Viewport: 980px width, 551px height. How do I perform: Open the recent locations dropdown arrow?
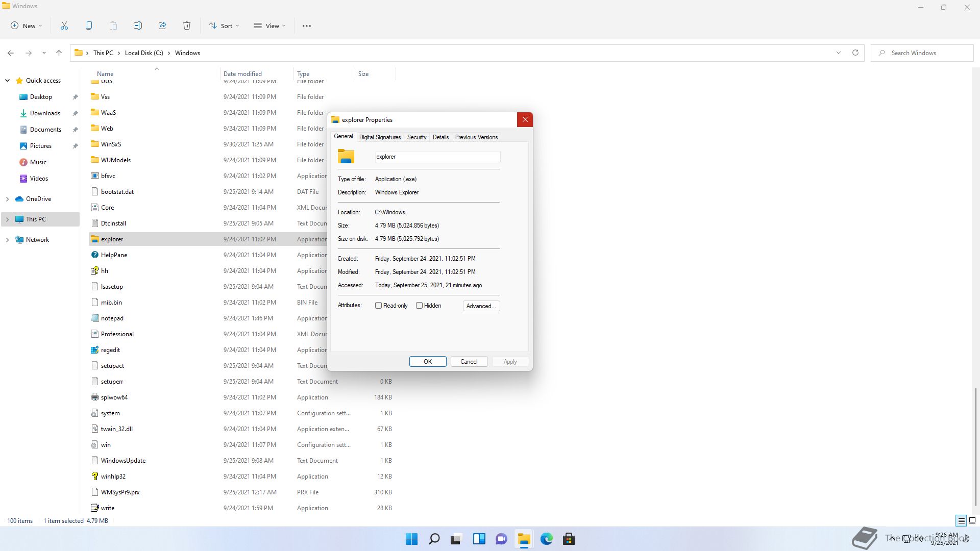tap(44, 53)
